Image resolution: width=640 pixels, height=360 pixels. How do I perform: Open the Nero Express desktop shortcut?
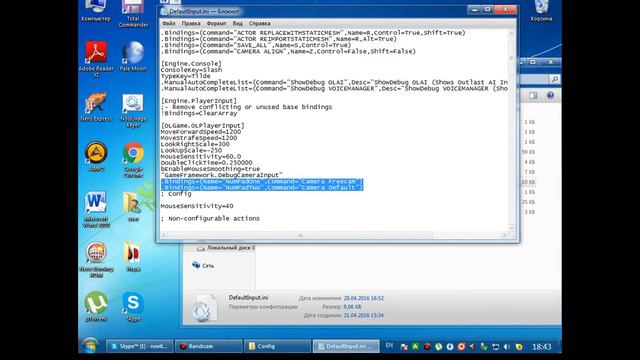(x=96, y=107)
